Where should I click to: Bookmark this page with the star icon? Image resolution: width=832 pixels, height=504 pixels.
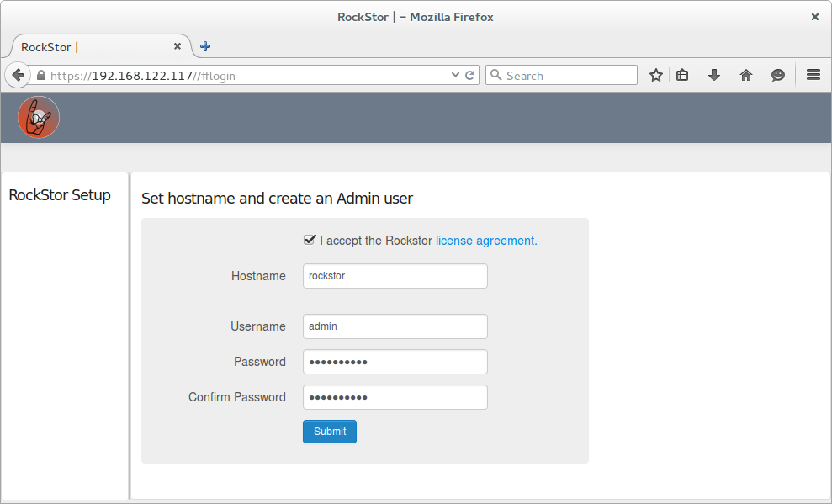tap(656, 76)
